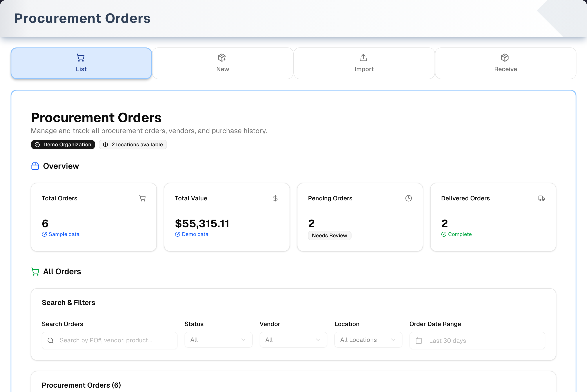Click the Delivered Orders card title
The height and width of the screenshot is (392, 587).
[x=465, y=198]
